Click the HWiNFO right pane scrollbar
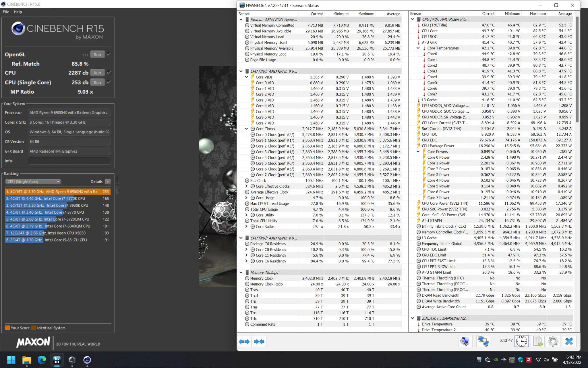Viewport: 588px width, 368px height. pyautogui.click(x=577, y=69)
